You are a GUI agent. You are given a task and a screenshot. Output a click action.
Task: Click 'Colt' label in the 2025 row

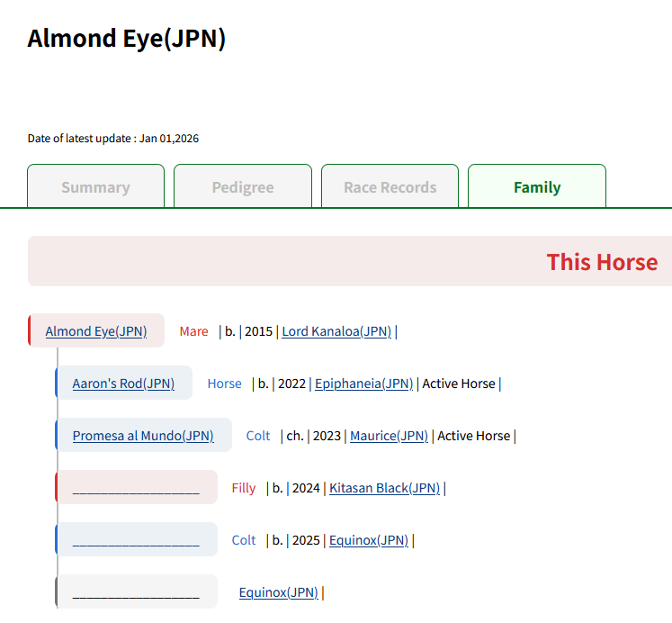pos(244,540)
